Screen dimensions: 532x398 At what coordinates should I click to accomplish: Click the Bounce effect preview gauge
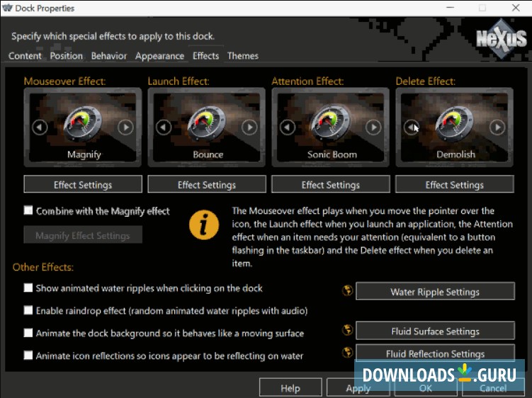point(206,123)
